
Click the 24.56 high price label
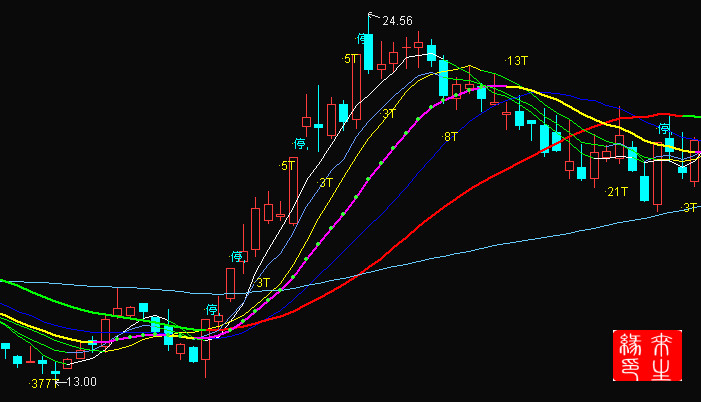(x=397, y=19)
